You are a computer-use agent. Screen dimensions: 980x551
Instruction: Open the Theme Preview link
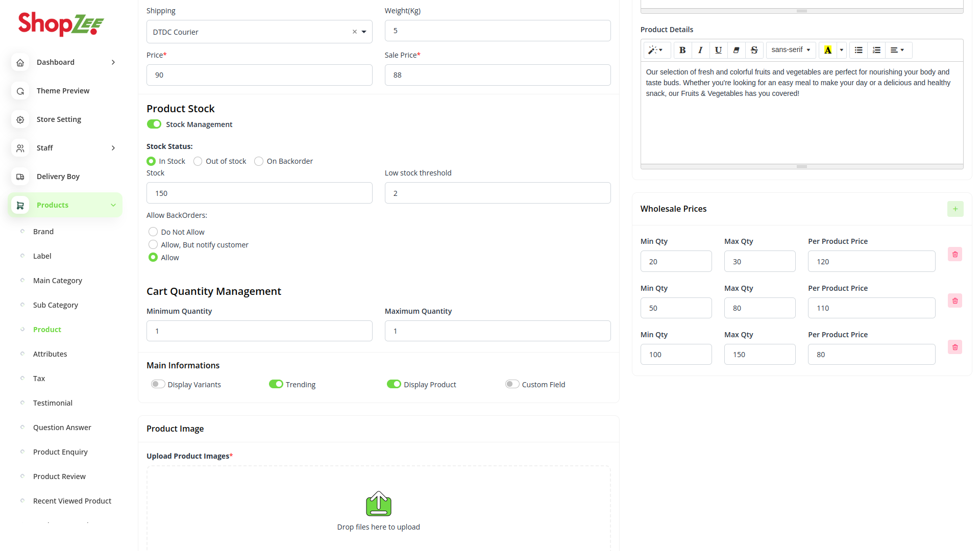click(63, 91)
